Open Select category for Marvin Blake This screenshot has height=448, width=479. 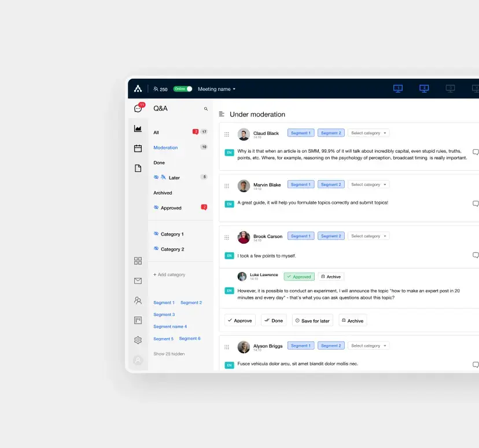[x=369, y=185]
